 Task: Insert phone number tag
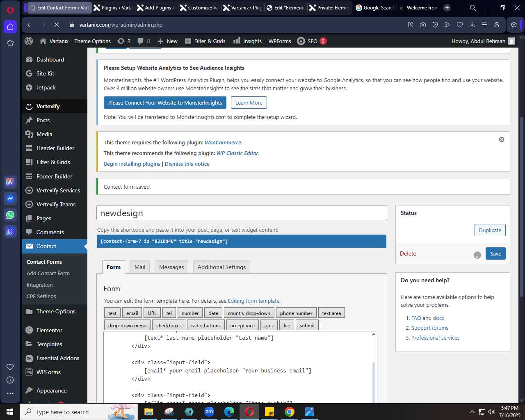point(296,313)
